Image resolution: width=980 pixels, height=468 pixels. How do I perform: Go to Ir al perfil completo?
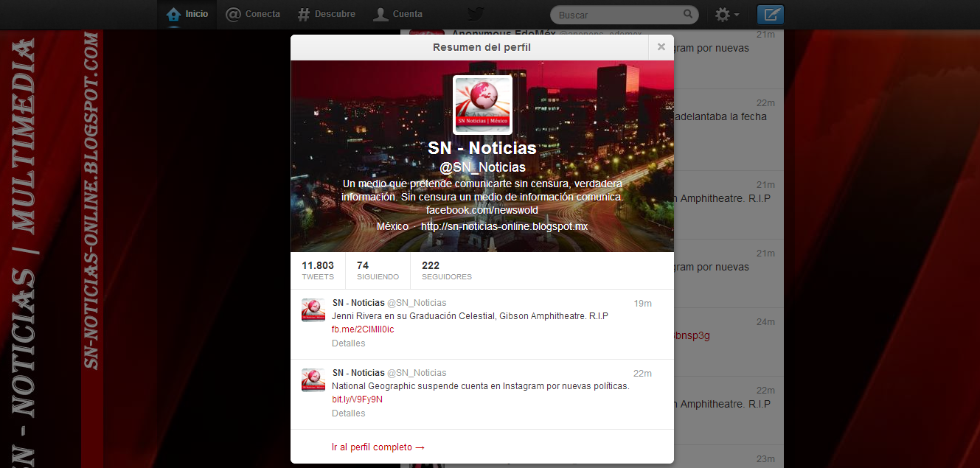pyautogui.click(x=378, y=447)
